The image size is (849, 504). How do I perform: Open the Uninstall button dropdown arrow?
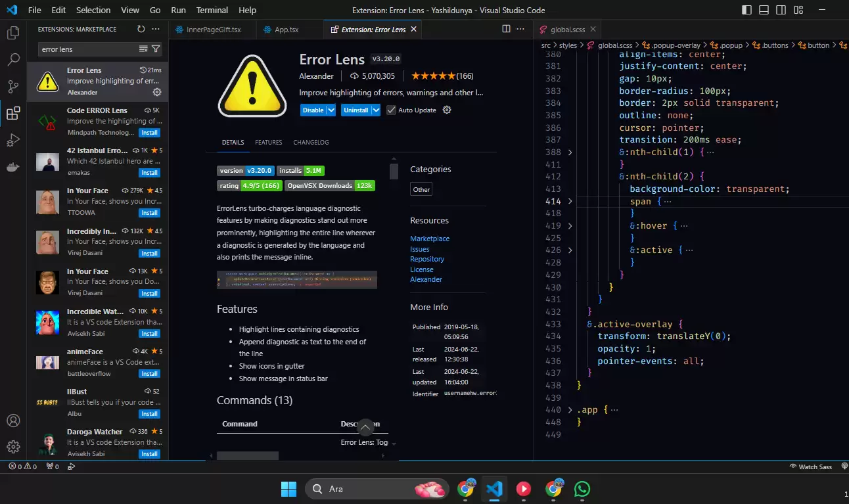click(x=376, y=110)
